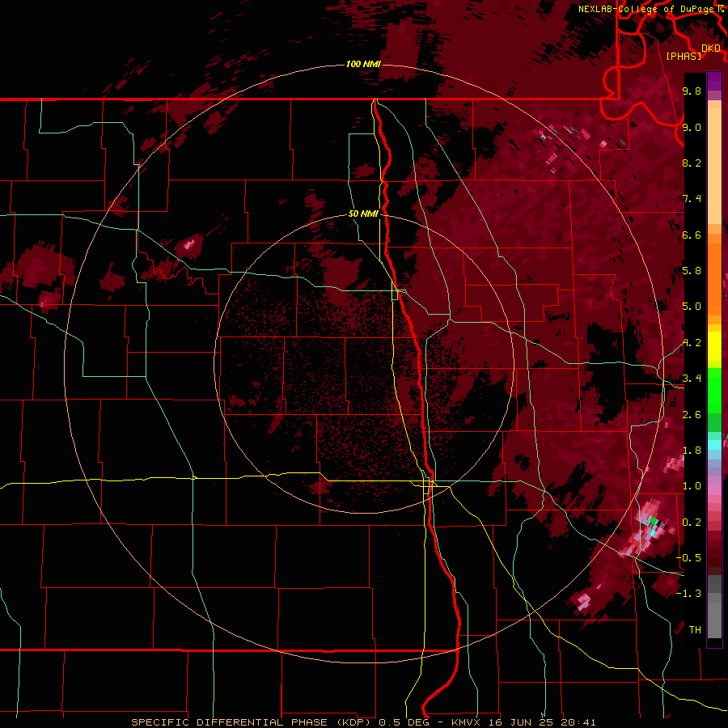This screenshot has height=728, width=728.
Task: Select the 1.8 value on the color scale
Action: click(x=692, y=451)
